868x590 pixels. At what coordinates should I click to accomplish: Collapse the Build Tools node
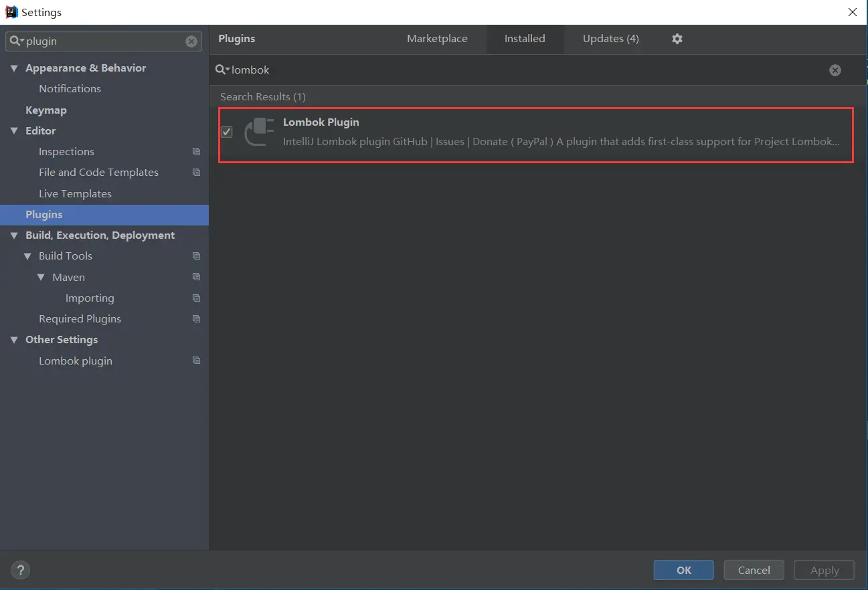[x=27, y=256]
